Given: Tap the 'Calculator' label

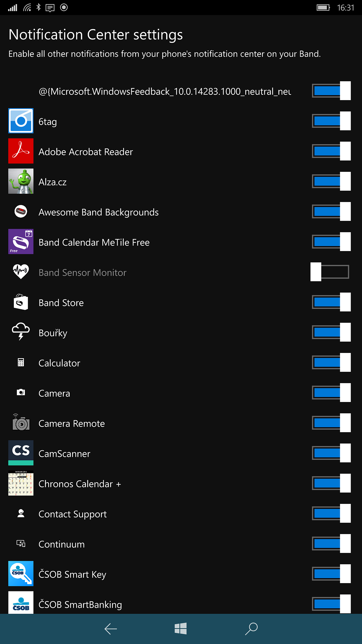Looking at the screenshot, I should pyautogui.click(x=59, y=363).
